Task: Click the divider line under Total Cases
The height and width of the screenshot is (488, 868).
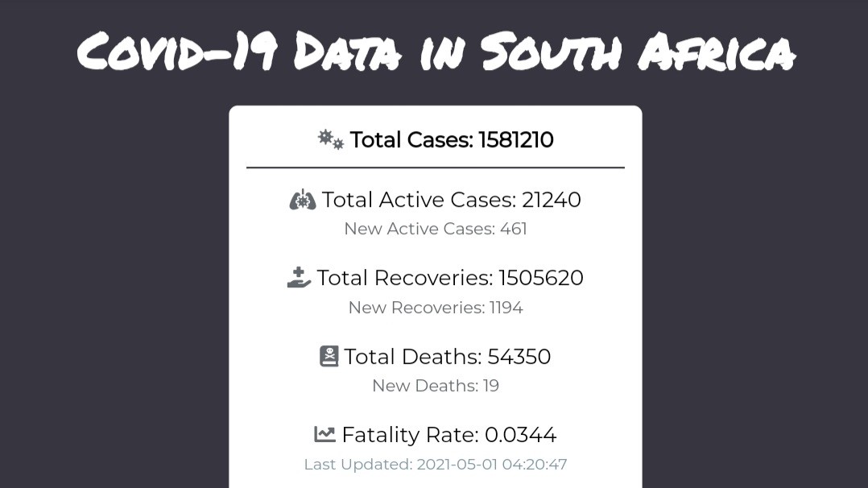Action: point(436,167)
